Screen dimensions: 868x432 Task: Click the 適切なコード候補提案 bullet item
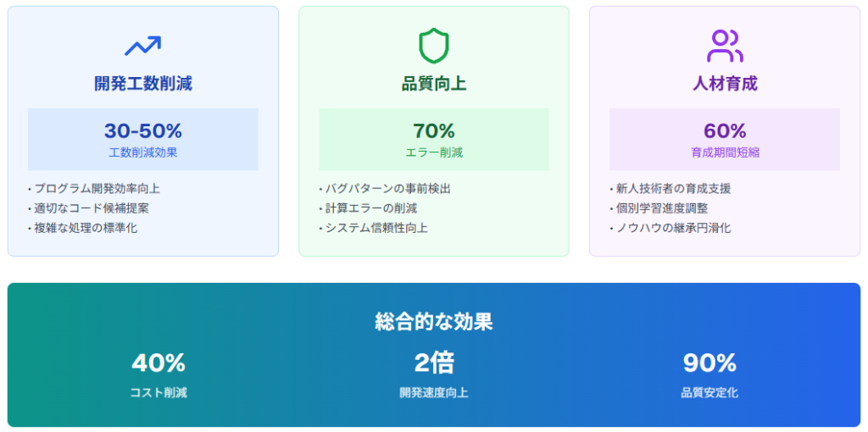point(88,208)
